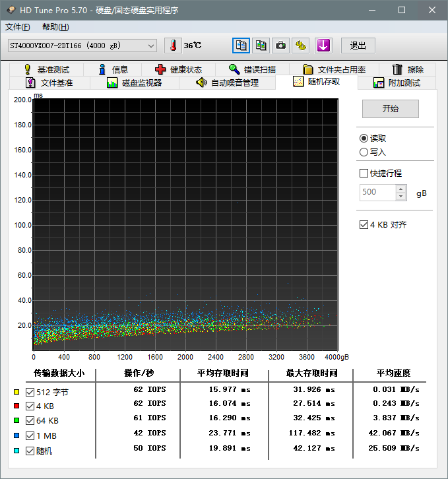Click the 平均存取时间 column header
This screenshot has width=448, height=479.
(x=223, y=373)
